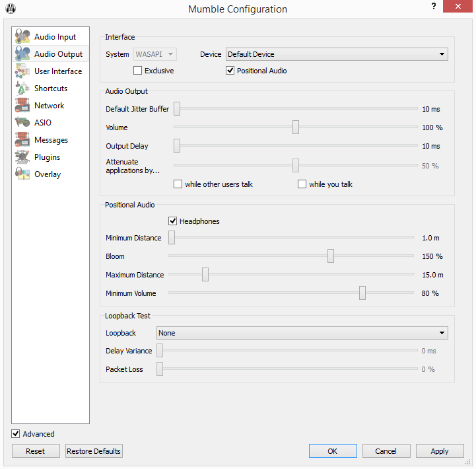
Task: Click the Audio Input headset icon
Action: pyautogui.click(x=22, y=36)
